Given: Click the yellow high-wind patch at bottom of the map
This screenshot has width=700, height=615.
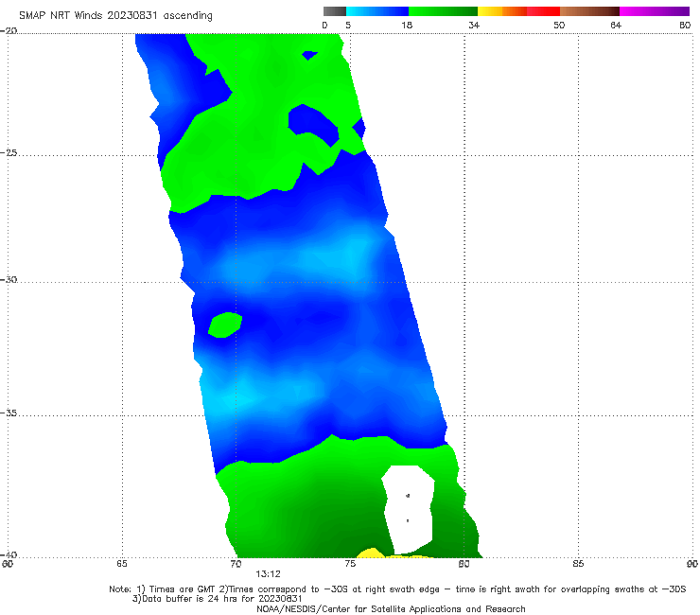Looking at the screenshot, I should coord(372,553).
